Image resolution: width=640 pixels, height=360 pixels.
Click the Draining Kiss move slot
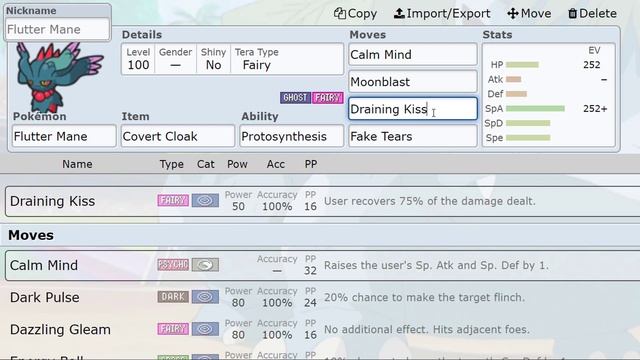click(413, 109)
